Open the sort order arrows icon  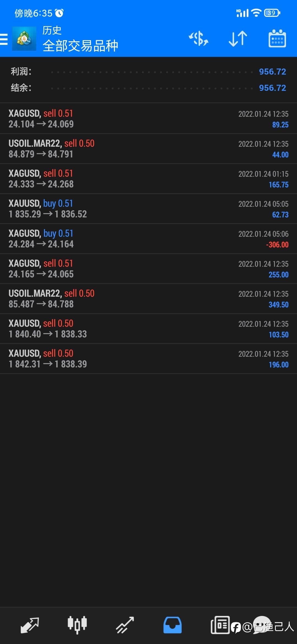pos(238,39)
